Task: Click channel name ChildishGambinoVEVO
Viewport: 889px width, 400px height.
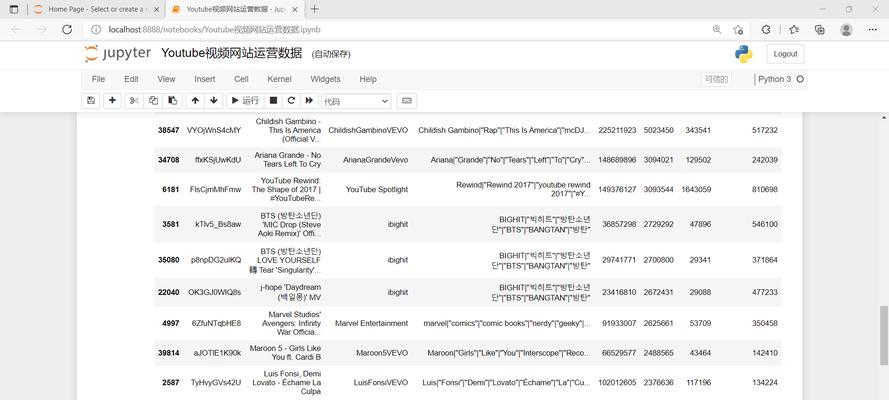Action: click(x=368, y=130)
